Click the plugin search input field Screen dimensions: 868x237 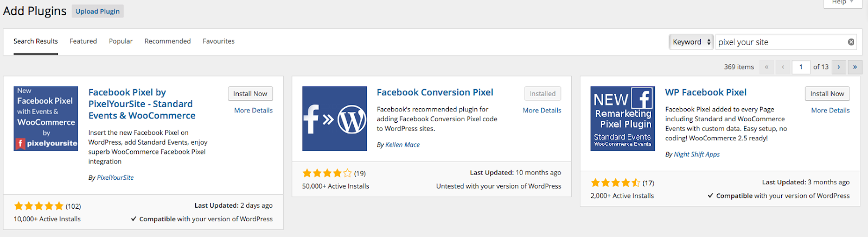(x=781, y=42)
